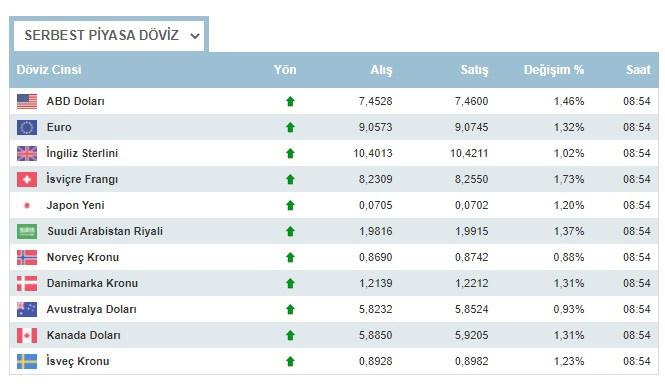The image size is (665, 389).
Task: Select the İsveç Kronu currency name
Action: (78, 361)
